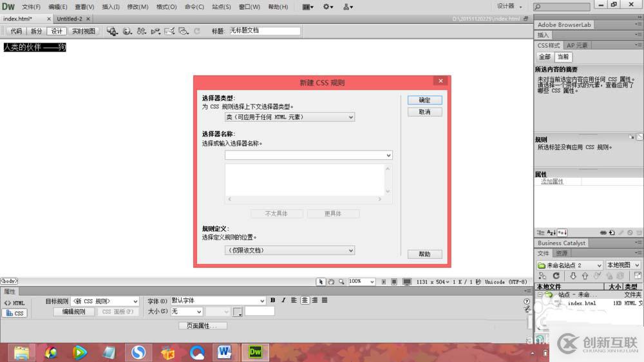Show list view (A-Z) in CSS properties
The width and height of the screenshot is (644, 362).
coord(551,233)
